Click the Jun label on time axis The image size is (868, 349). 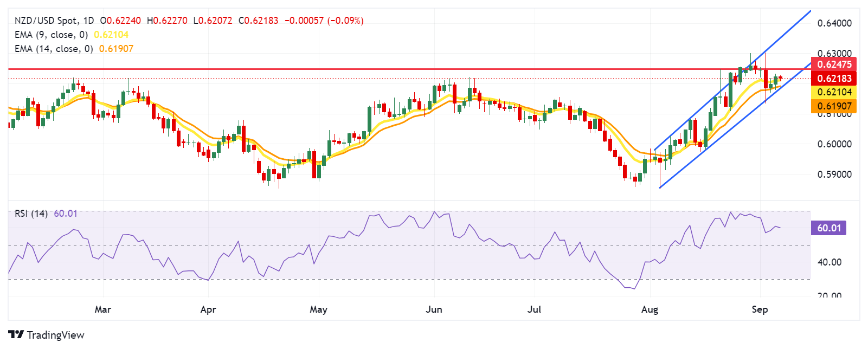coord(434,309)
